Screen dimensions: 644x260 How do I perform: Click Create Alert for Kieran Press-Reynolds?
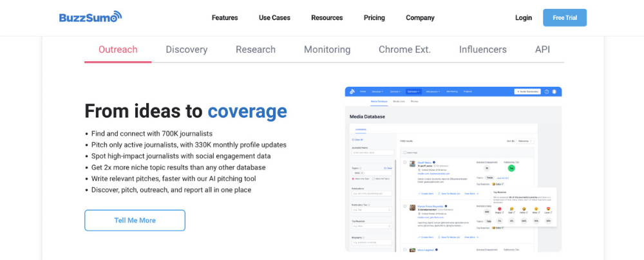(x=426, y=237)
